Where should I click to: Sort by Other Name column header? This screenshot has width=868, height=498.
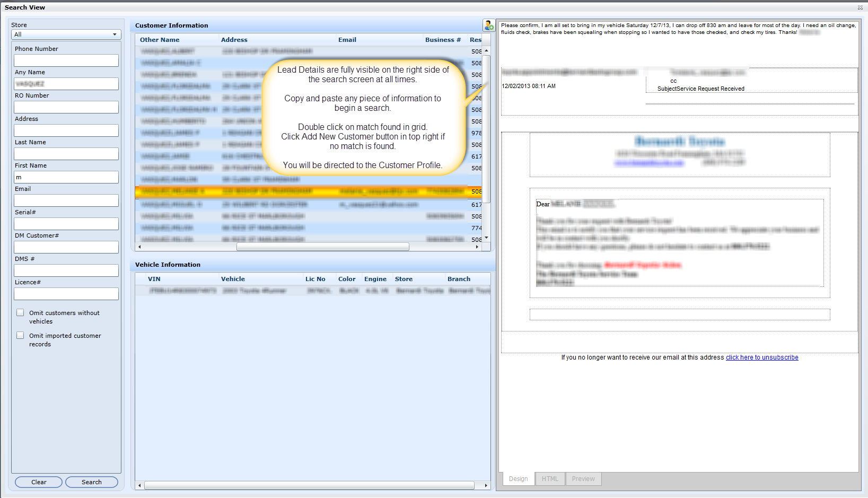[x=160, y=40]
